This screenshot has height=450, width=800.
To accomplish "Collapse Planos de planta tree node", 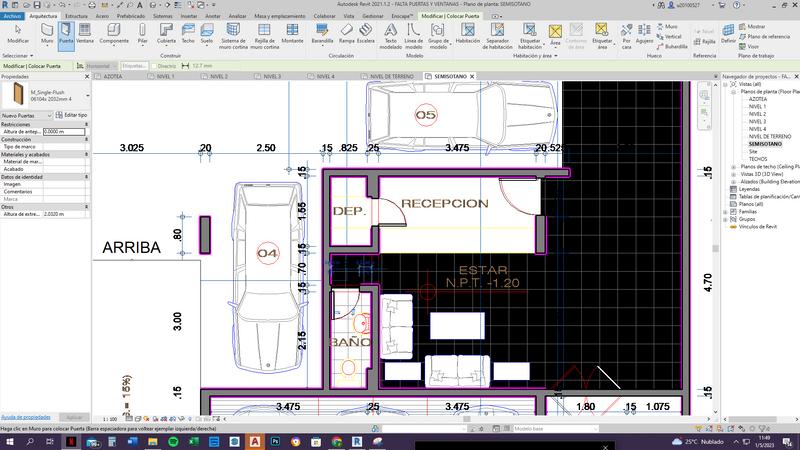I will tap(733, 92).
